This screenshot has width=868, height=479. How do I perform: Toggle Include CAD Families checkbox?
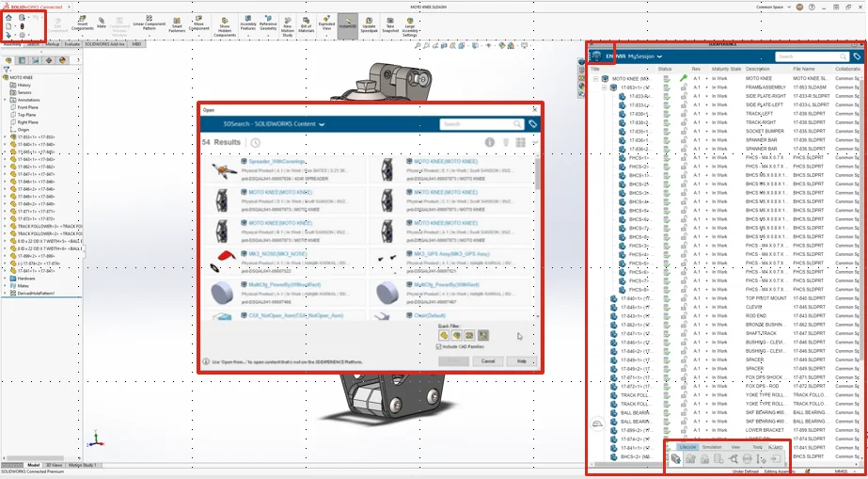(440, 347)
